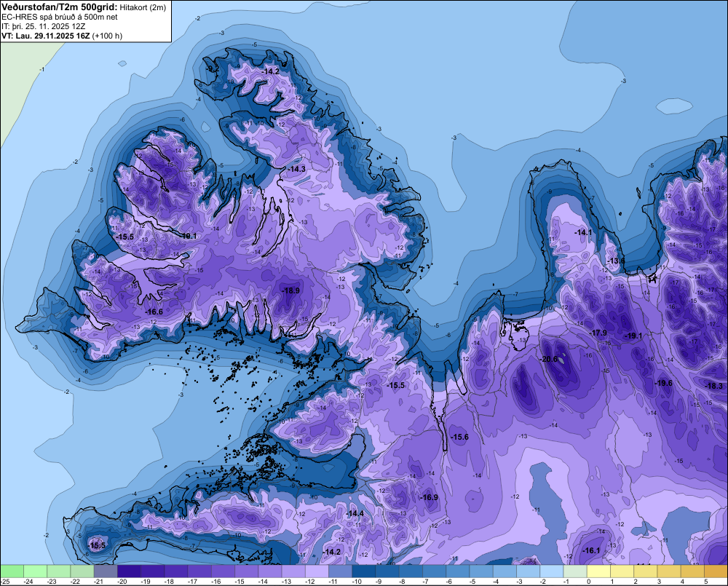
Task: Select the yellow legend swatch labeled 0
Action: tap(598, 571)
